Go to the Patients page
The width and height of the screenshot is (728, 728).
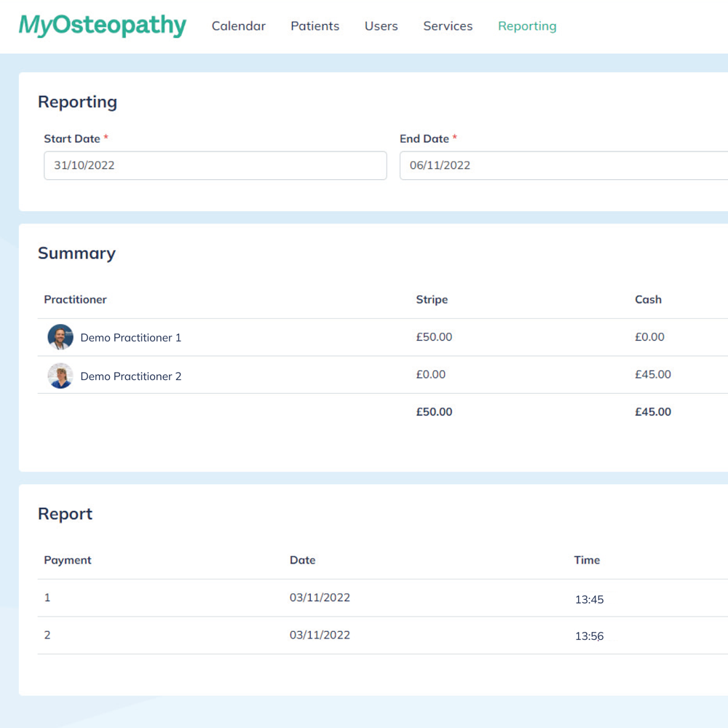[314, 26]
